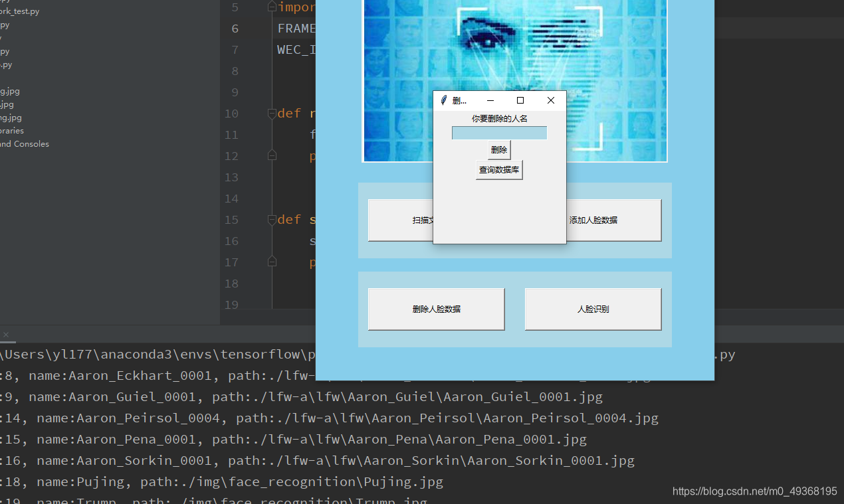Click the console path for Aaron_Peirsol_0004.jpg
844x504 pixels.
447,418
